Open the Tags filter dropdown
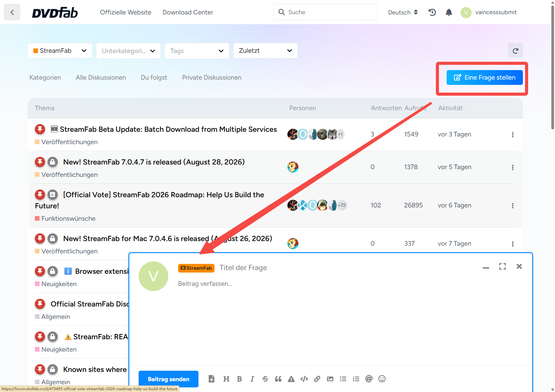Screen dimensions: 555x392 tap(197, 51)
